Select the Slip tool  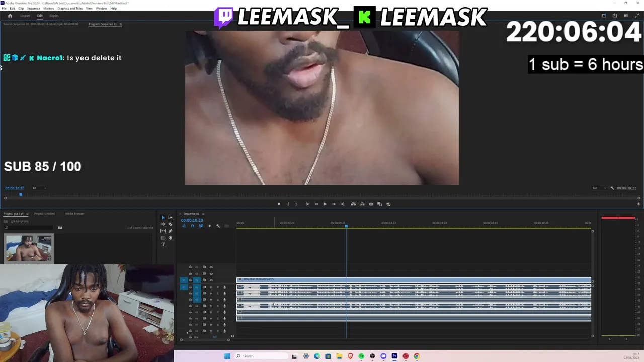click(x=163, y=231)
